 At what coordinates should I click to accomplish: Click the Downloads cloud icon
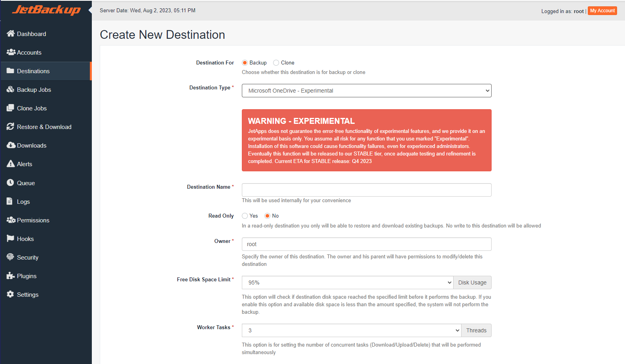(x=11, y=145)
